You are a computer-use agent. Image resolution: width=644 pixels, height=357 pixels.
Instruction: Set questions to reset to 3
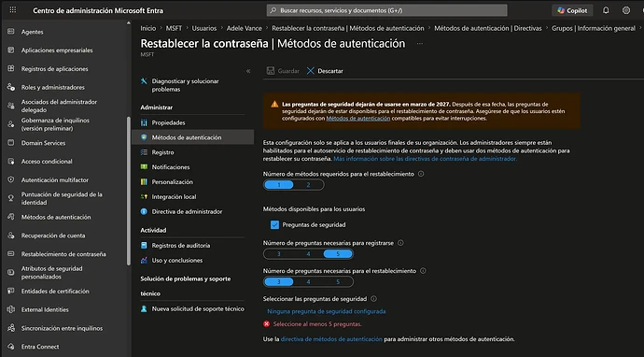point(278,281)
